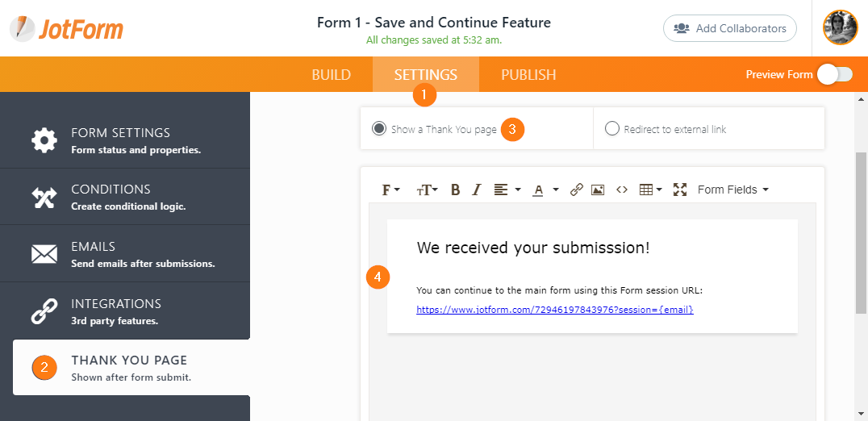Screen dimensions: 868x421
Task: Open the source code view icon
Action: (x=621, y=190)
